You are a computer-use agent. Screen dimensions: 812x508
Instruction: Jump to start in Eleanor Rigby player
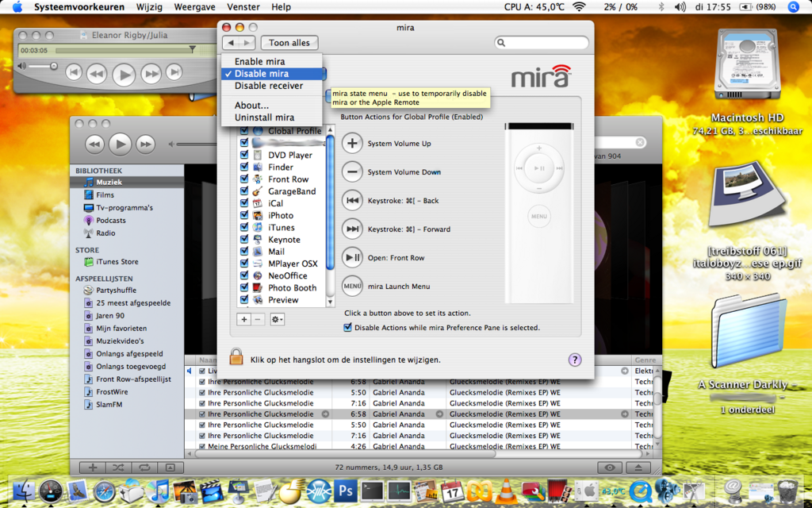[74, 72]
